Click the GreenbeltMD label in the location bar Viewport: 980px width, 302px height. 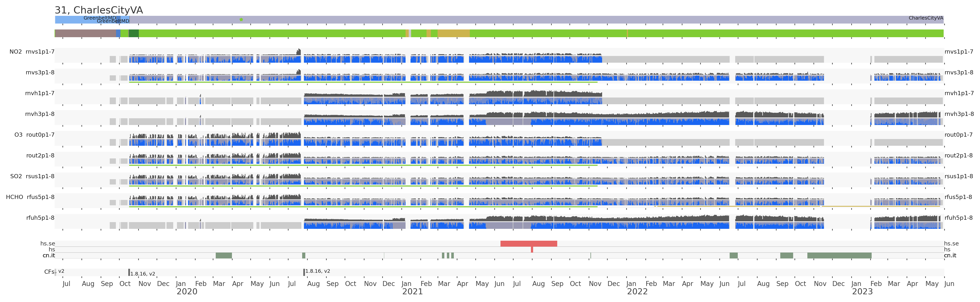[x=100, y=18]
